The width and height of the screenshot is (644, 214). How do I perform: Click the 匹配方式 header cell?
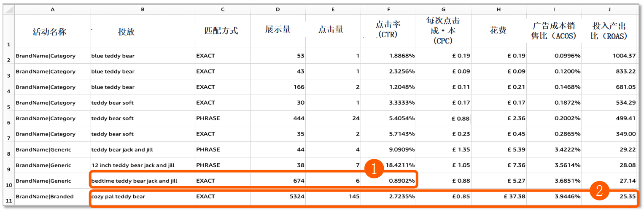(222, 31)
